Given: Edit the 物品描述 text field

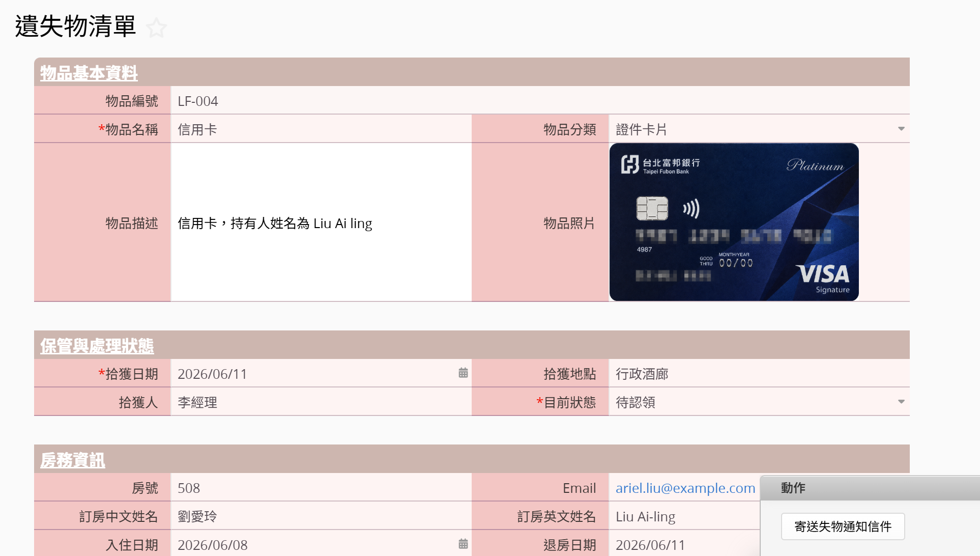Looking at the screenshot, I should [321, 223].
